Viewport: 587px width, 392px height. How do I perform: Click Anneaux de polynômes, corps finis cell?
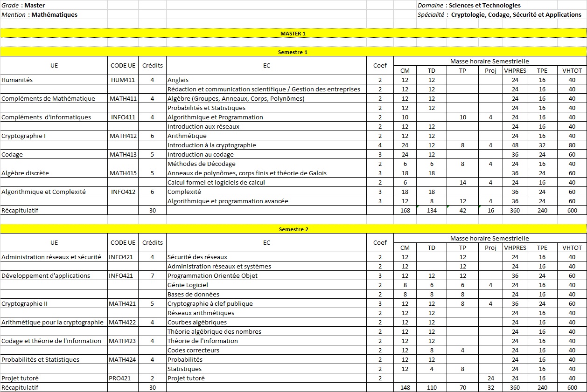[266, 173]
